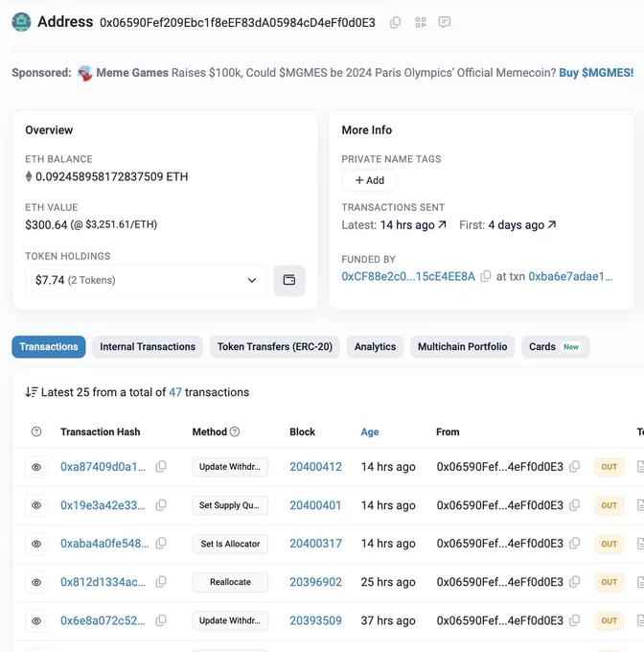Open funder address 0xCF88e2c0...15cE4EE8A

tap(408, 276)
